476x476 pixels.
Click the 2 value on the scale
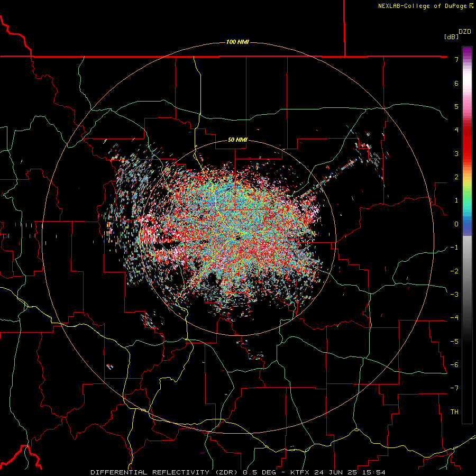tap(456, 177)
